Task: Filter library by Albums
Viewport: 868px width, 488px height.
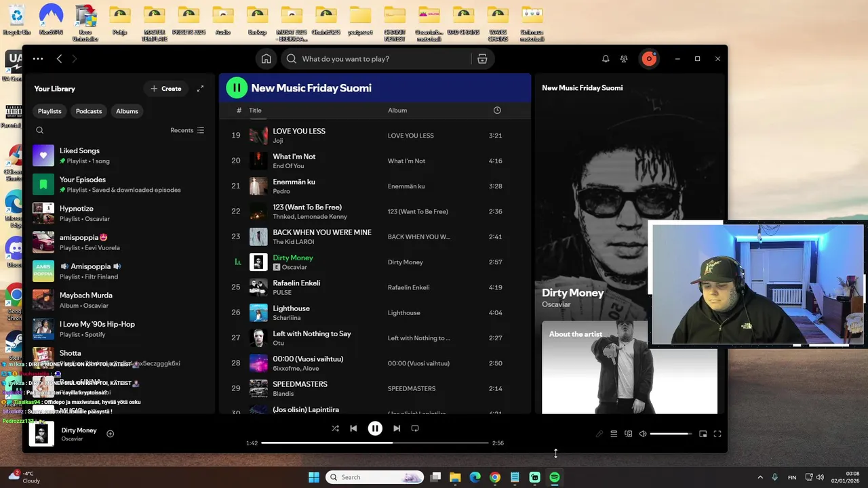Action: tap(127, 111)
